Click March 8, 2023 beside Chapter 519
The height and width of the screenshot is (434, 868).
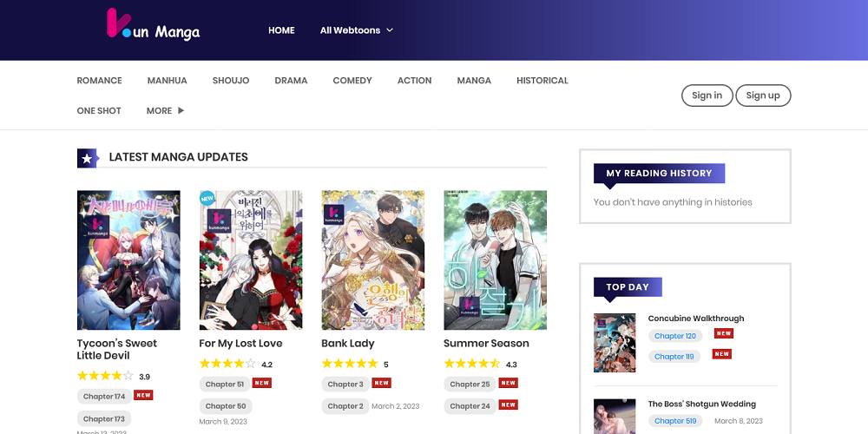click(739, 421)
